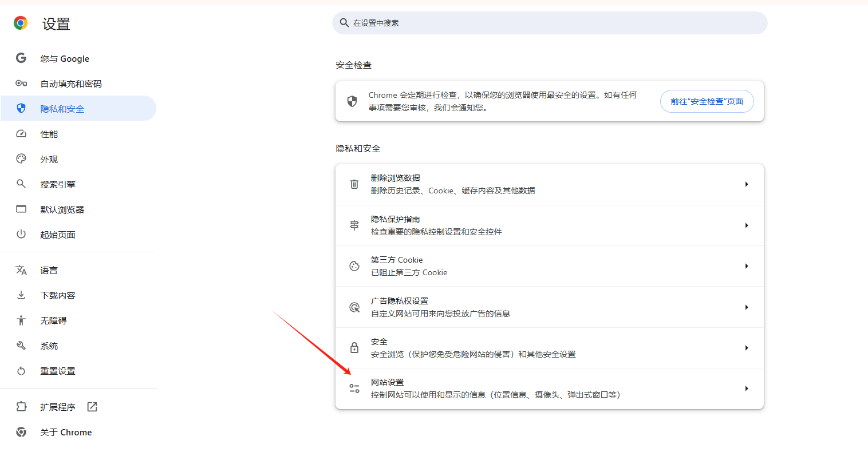This screenshot has height=464, width=868.
Task: Click the palette icon for 外观
Action: pos(21,158)
